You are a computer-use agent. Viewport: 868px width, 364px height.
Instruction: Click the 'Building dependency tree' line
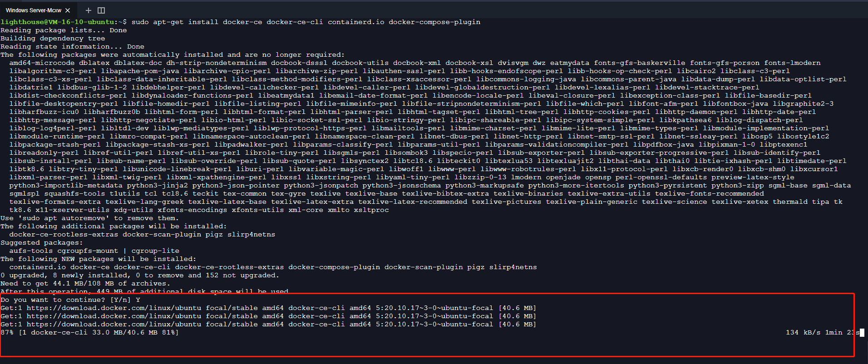tap(53, 38)
